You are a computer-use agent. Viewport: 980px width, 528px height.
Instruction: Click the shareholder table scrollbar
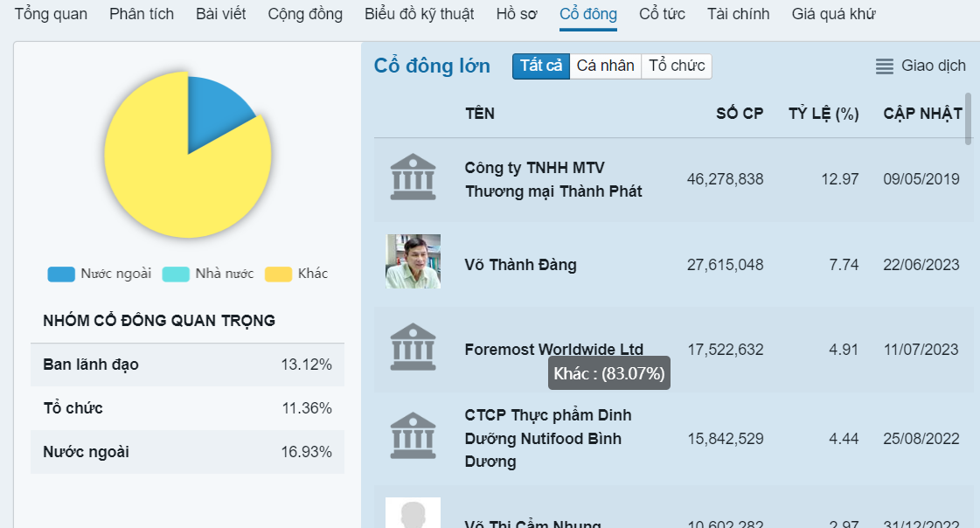pos(968,119)
